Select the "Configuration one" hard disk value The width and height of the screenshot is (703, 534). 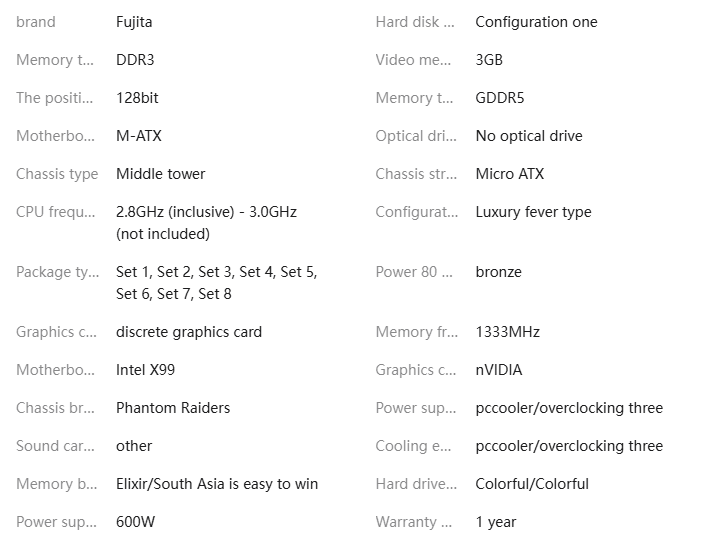pos(536,22)
